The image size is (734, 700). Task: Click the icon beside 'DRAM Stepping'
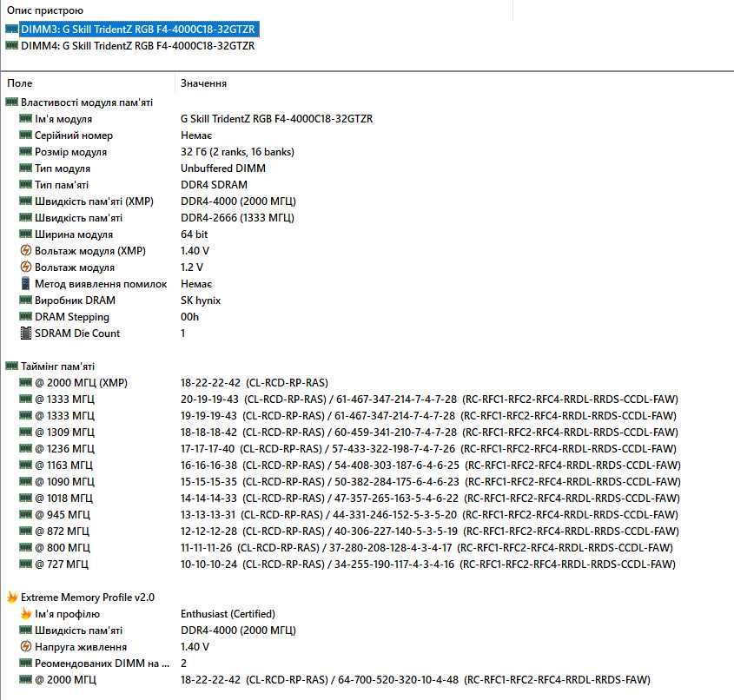pos(26,316)
